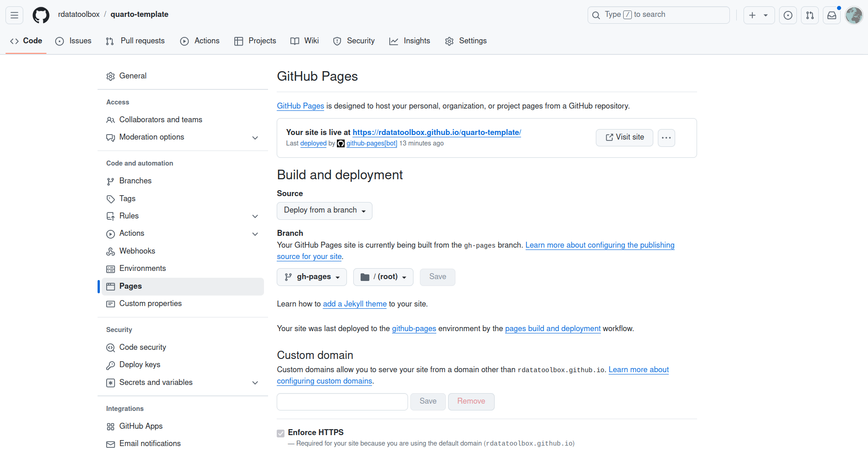Expand Moderation options chevron

(x=255, y=138)
